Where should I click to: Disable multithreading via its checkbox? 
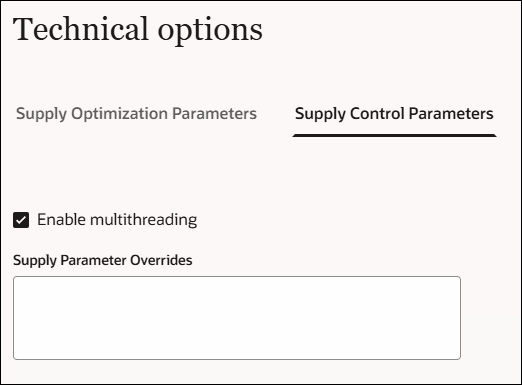click(21, 220)
